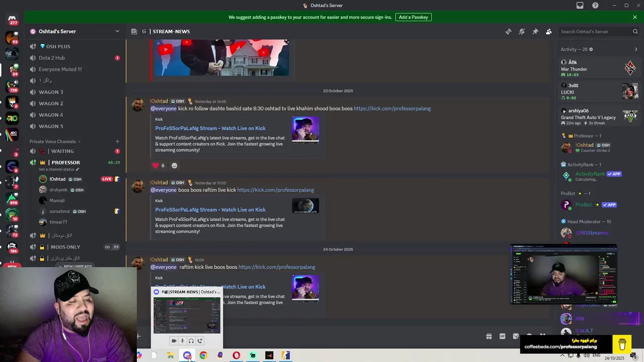
Task: Open Activity settings gear icon
Action: [x=591, y=49]
